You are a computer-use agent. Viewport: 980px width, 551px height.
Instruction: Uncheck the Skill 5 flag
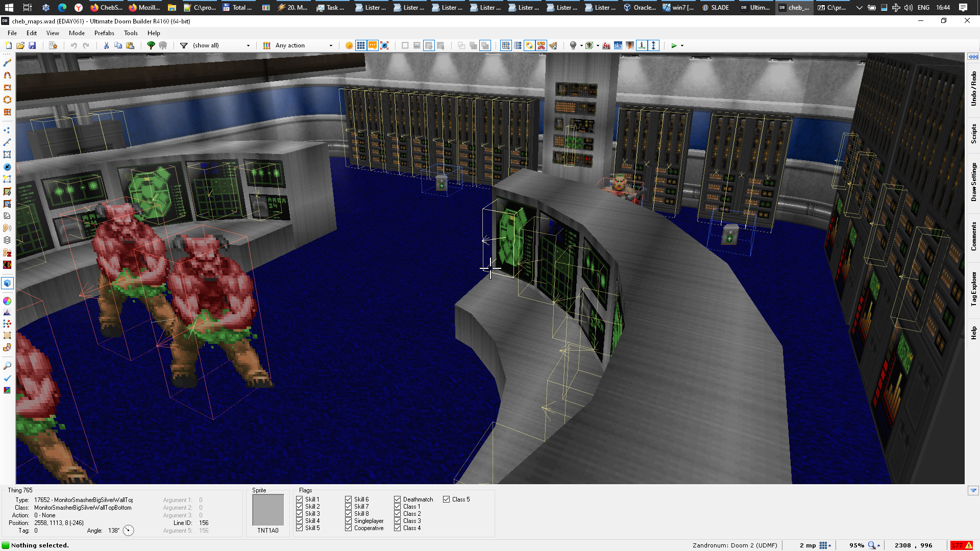(x=300, y=528)
